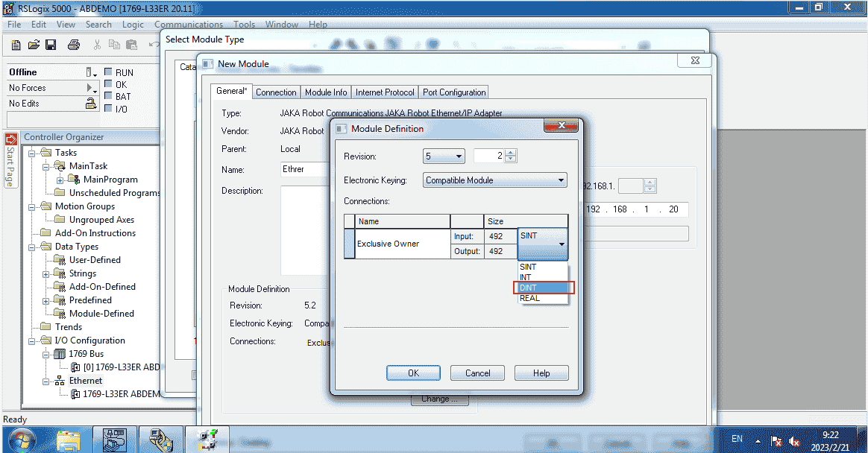Increase the minor revision with up arrow
868x453 pixels.
511,153
